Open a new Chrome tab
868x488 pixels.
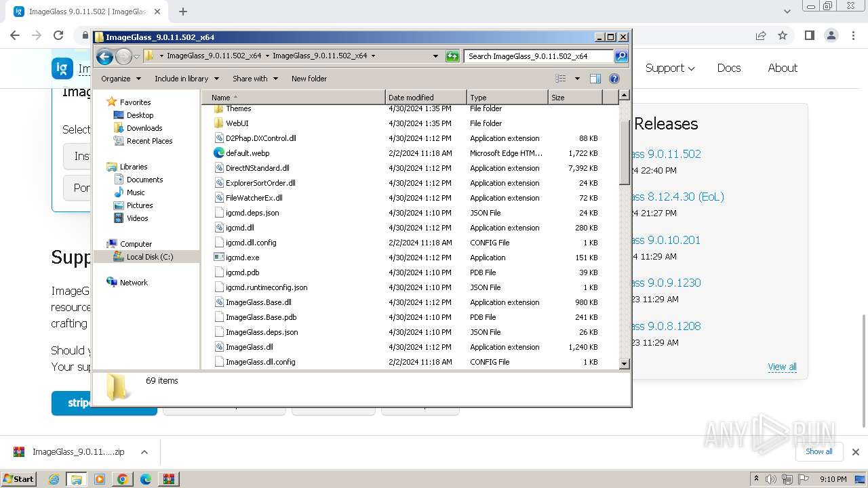(x=182, y=12)
